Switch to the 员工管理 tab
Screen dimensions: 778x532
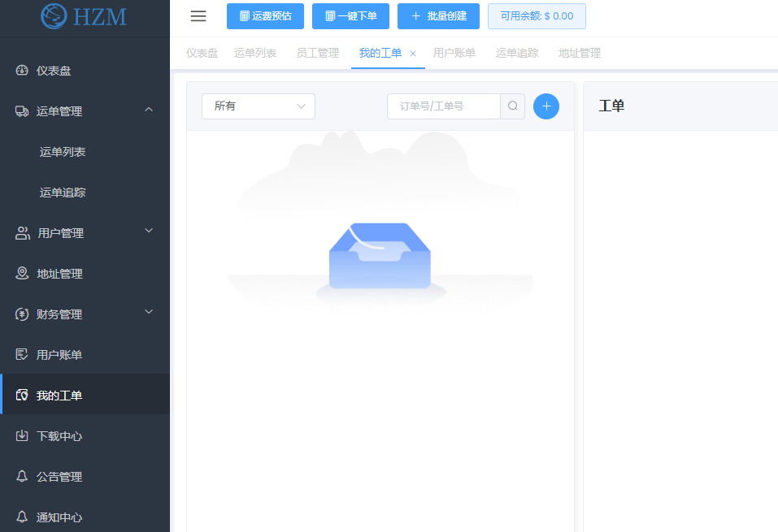(317, 54)
